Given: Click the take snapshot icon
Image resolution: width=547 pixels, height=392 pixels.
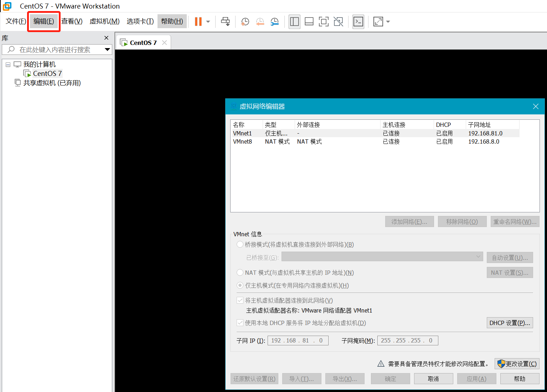Looking at the screenshot, I should tap(245, 22).
